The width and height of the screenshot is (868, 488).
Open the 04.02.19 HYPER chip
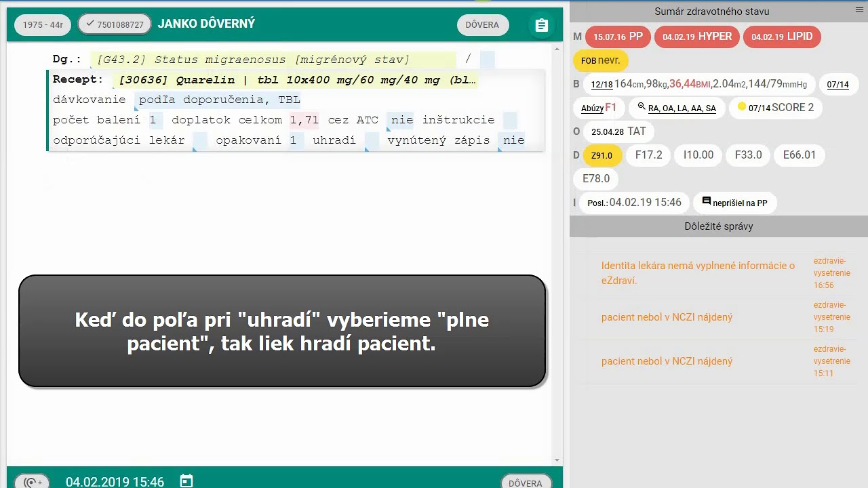click(697, 37)
